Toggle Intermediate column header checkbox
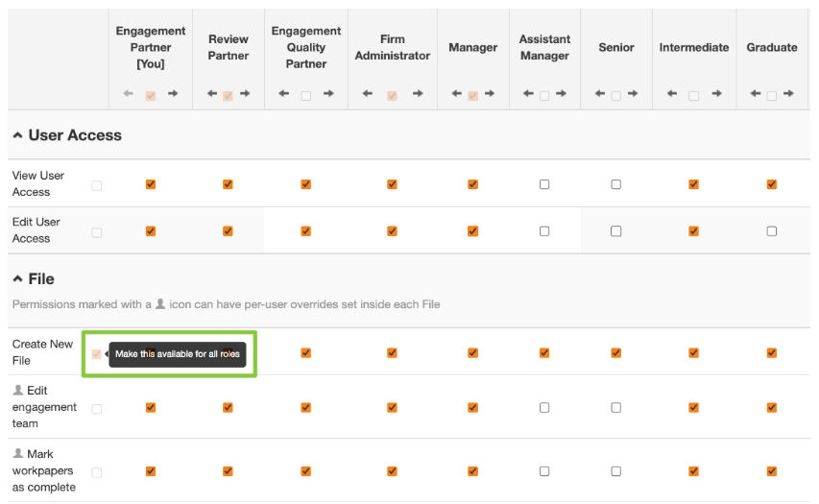 pyautogui.click(x=693, y=95)
